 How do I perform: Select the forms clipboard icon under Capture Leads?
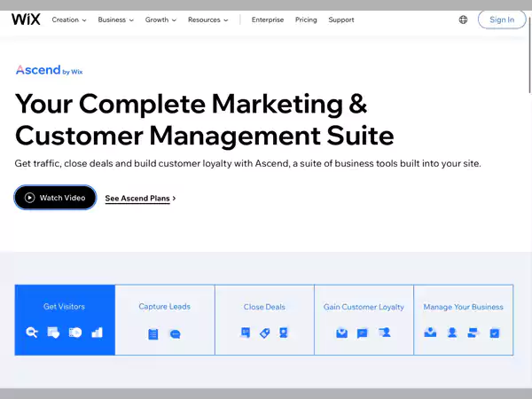(x=153, y=334)
